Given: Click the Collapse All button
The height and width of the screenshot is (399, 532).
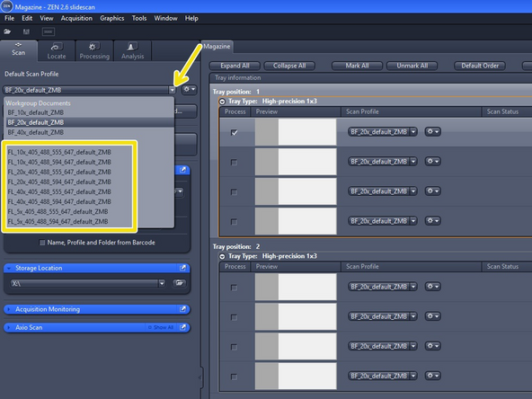Looking at the screenshot, I should [x=289, y=66].
